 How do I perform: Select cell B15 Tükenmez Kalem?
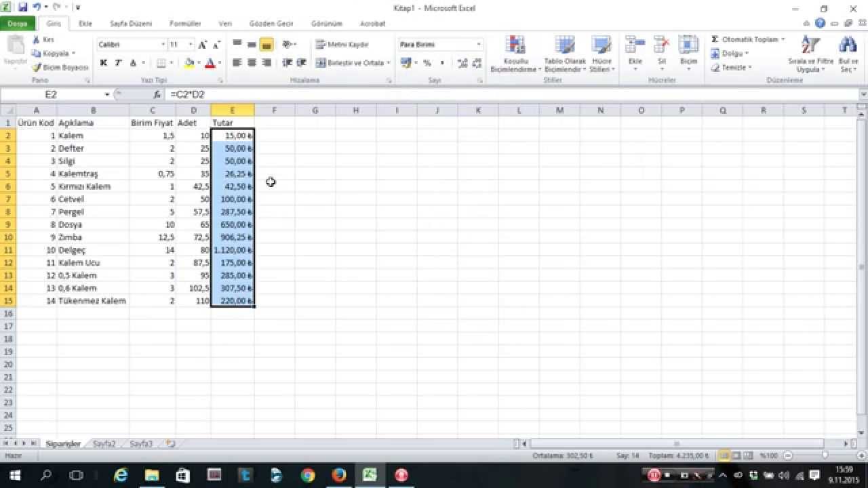pyautogui.click(x=93, y=301)
